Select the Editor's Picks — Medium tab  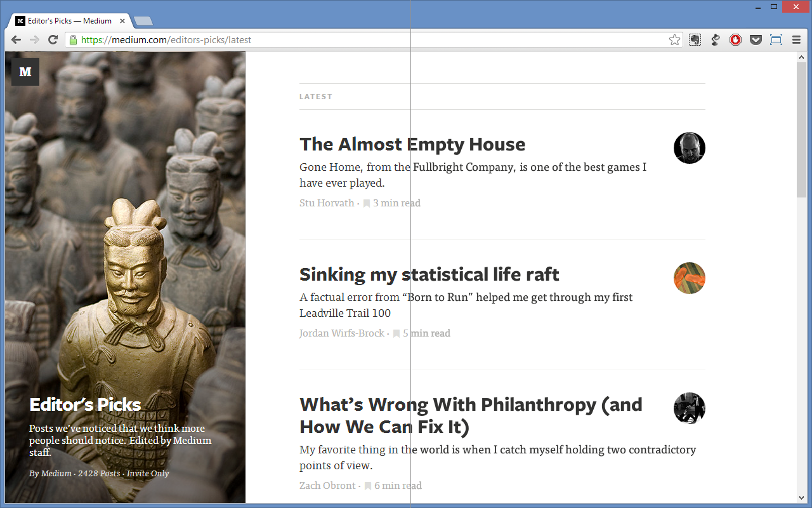point(69,21)
